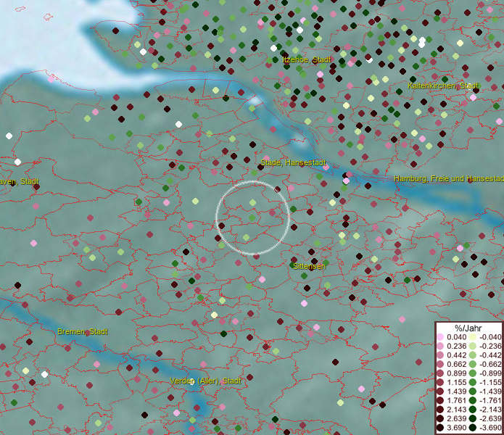Click the -2.639 legend color swatch
This screenshot has height=435, width=504.
pyautogui.click(x=473, y=418)
